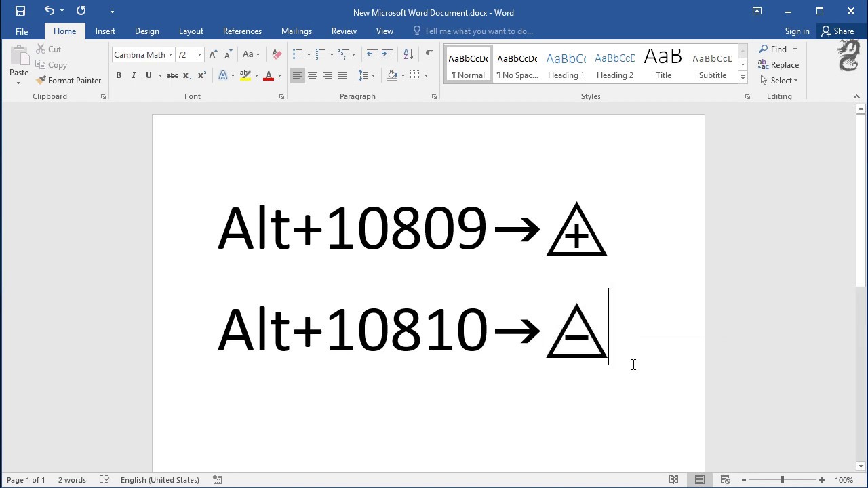This screenshot has height=488, width=868.
Task: Click the Copy command
Action: coord(52,64)
